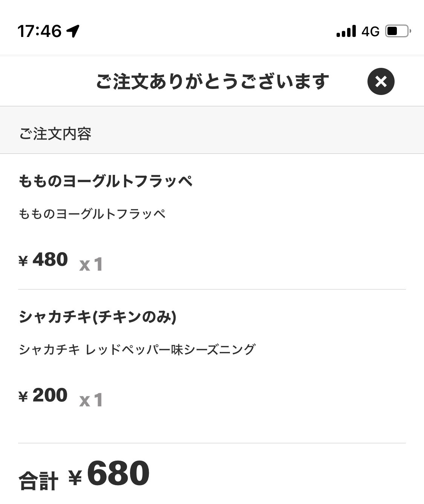424x504 pixels.
Task: Tap the ¥680 total amount
Action: point(109,473)
